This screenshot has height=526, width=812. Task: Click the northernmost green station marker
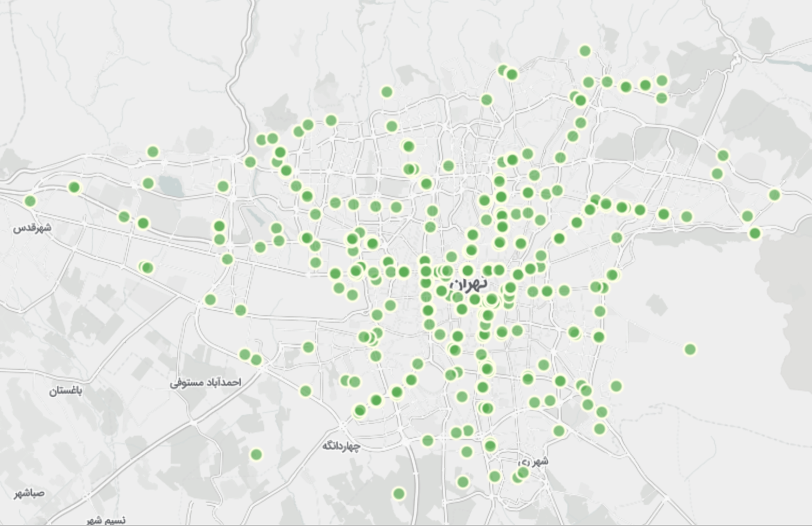tap(585, 51)
